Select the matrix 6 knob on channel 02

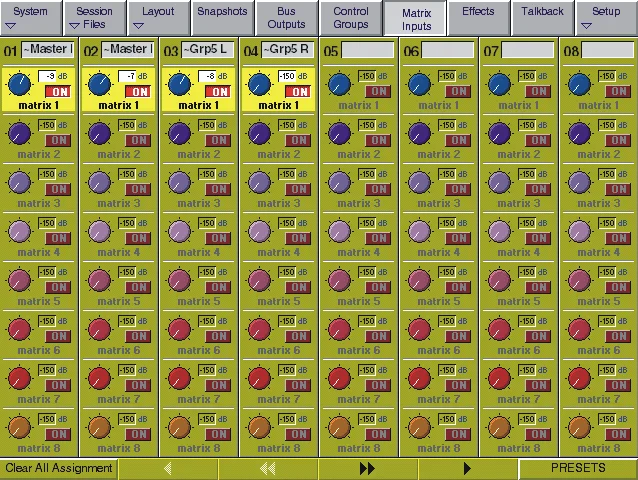click(x=99, y=329)
